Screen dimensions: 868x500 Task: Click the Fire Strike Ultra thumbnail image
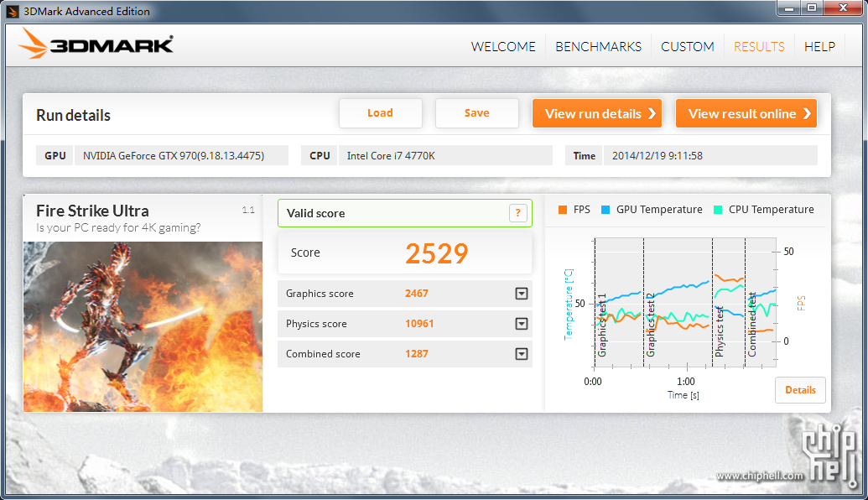143,326
